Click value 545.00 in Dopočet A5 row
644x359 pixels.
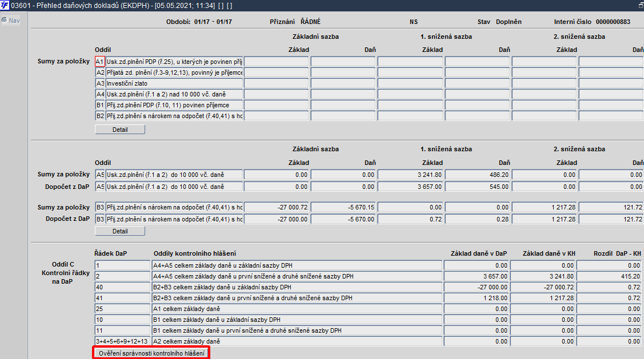pos(477,187)
